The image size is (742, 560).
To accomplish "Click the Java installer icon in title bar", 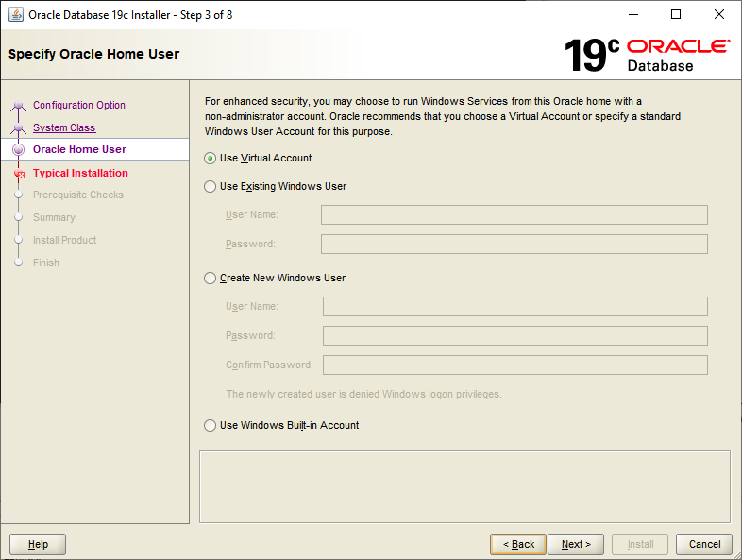I will click(x=16, y=15).
